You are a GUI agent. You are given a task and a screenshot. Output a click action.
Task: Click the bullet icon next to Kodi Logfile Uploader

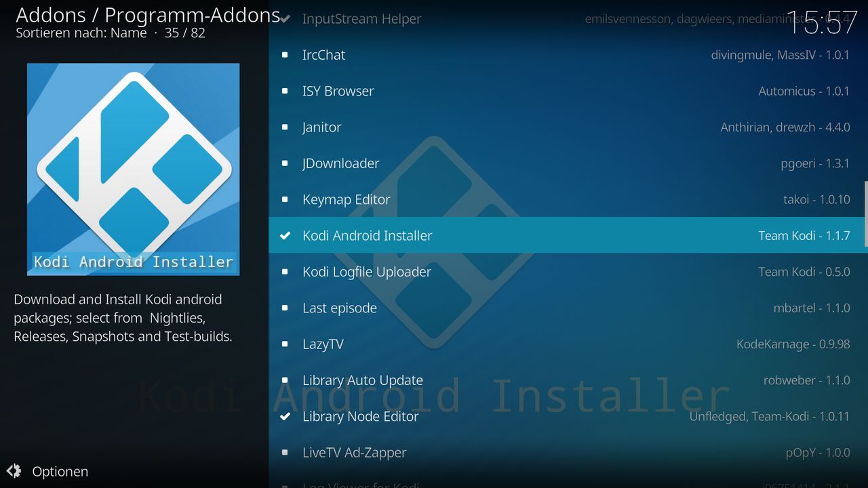coord(285,272)
